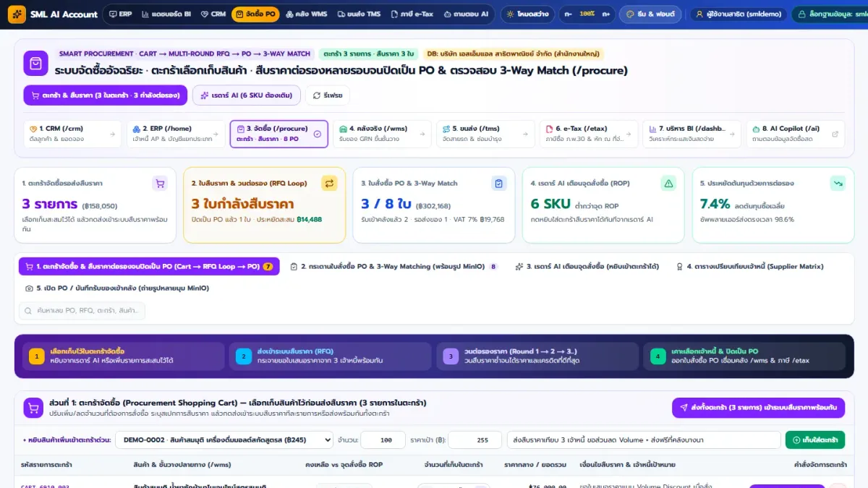
Task: Open the DEMO-0002 product dropdown
Action: point(224,440)
